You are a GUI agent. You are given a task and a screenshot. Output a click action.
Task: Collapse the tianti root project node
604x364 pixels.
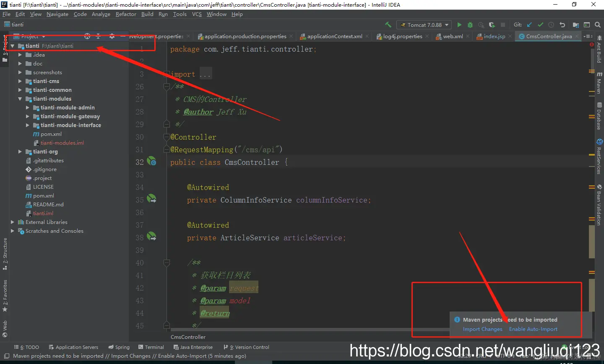(x=13, y=46)
